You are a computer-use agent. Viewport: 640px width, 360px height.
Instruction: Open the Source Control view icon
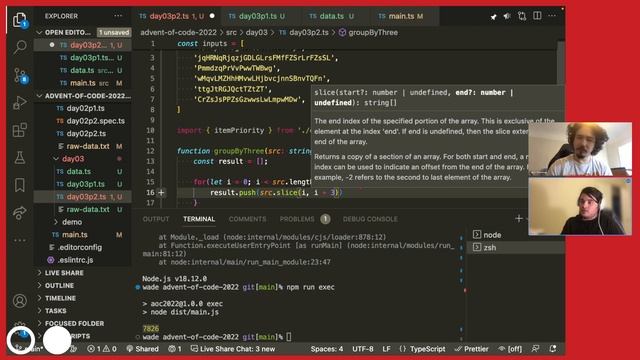coord(20,75)
